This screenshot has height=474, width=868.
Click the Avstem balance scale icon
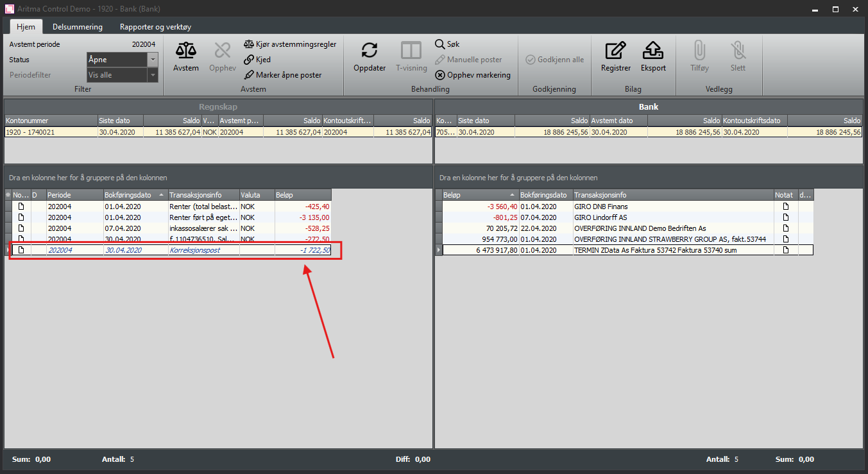coord(186,51)
